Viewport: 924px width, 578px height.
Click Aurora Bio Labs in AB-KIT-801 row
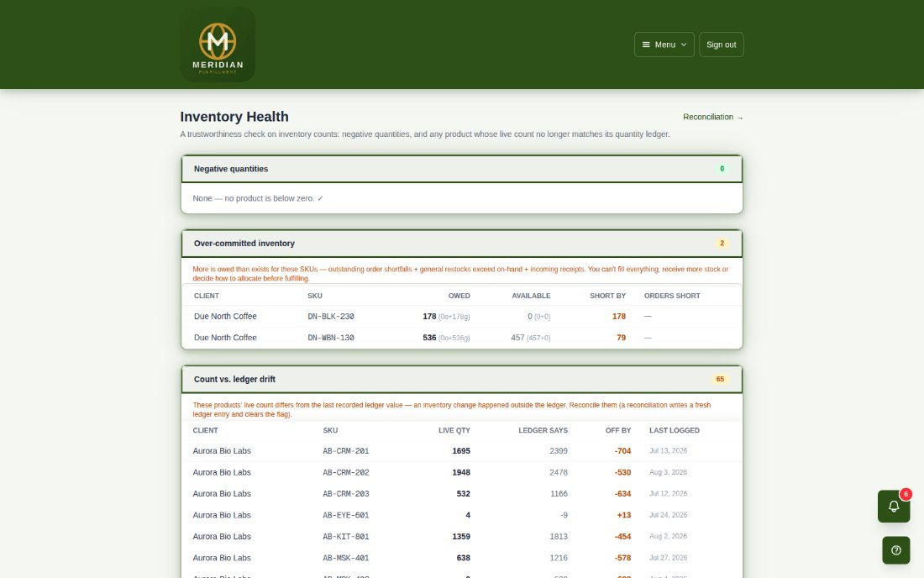[222, 537]
